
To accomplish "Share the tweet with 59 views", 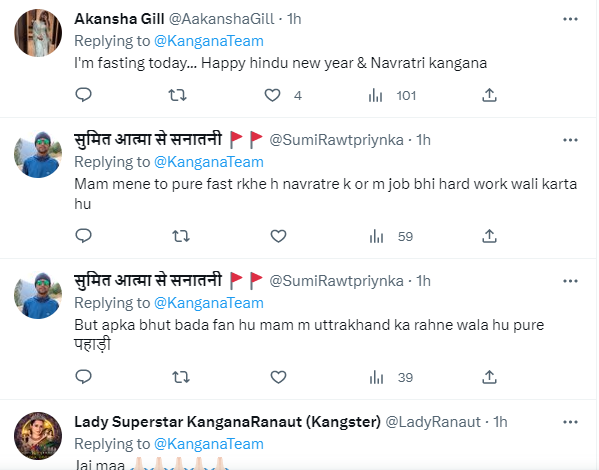I will (489, 236).
